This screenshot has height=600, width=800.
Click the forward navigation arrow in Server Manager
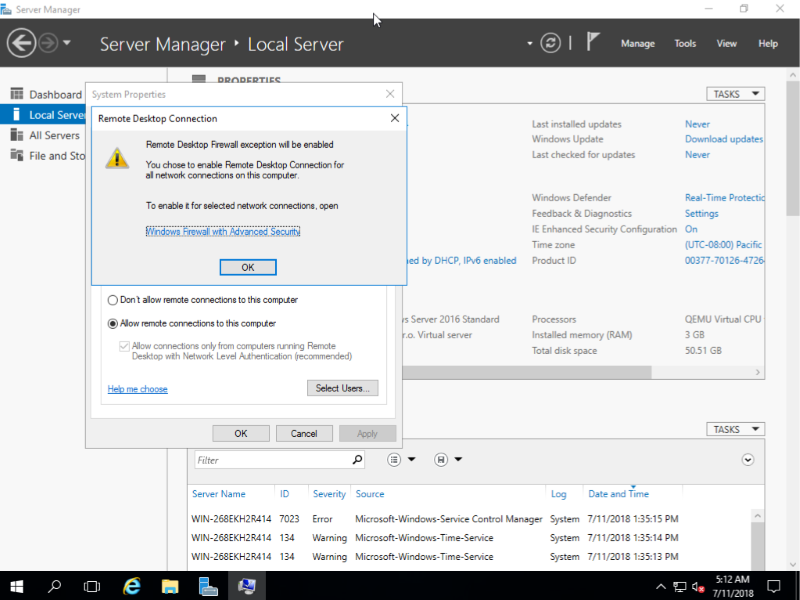(x=48, y=43)
